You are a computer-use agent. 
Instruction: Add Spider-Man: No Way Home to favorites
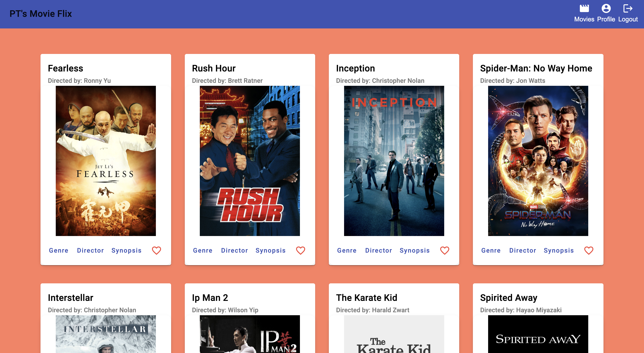pyautogui.click(x=588, y=250)
